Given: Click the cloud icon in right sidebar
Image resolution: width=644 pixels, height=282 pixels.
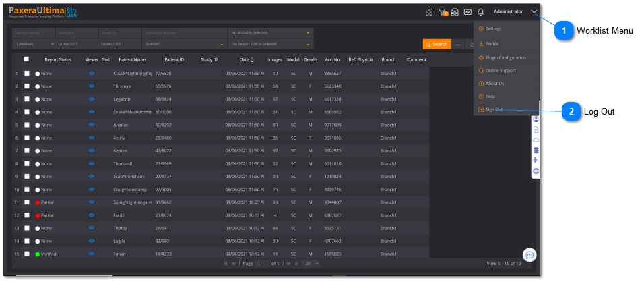Looking at the screenshot, I should pyautogui.click(x=536, y=140).
